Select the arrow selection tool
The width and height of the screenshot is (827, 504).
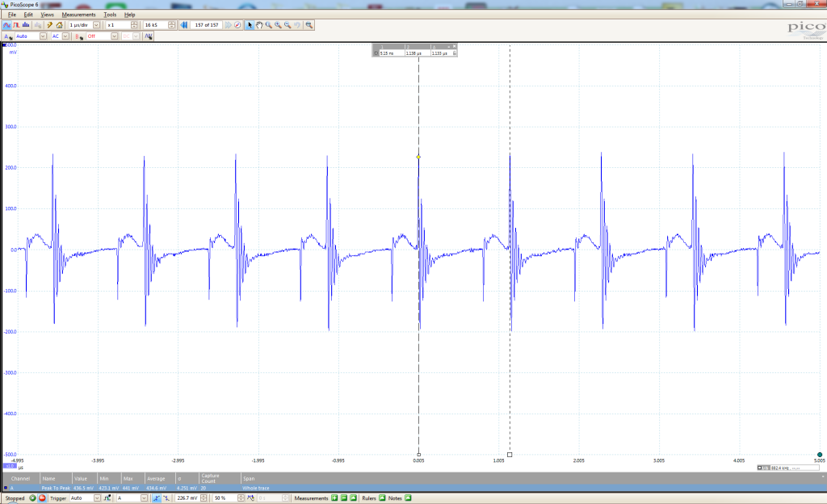point(250,25)
